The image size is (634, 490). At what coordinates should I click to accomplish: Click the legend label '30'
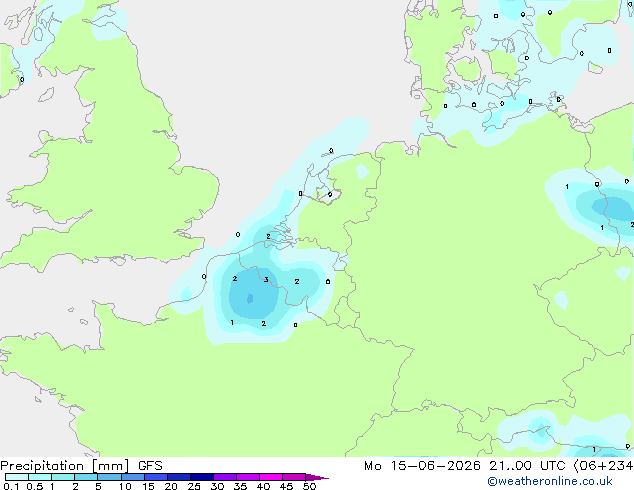(x=217, y=486)
